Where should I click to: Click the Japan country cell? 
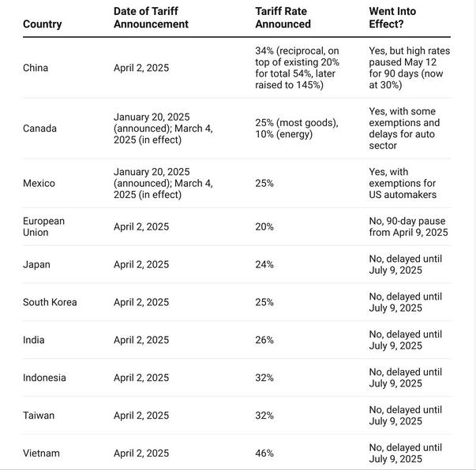36,264
